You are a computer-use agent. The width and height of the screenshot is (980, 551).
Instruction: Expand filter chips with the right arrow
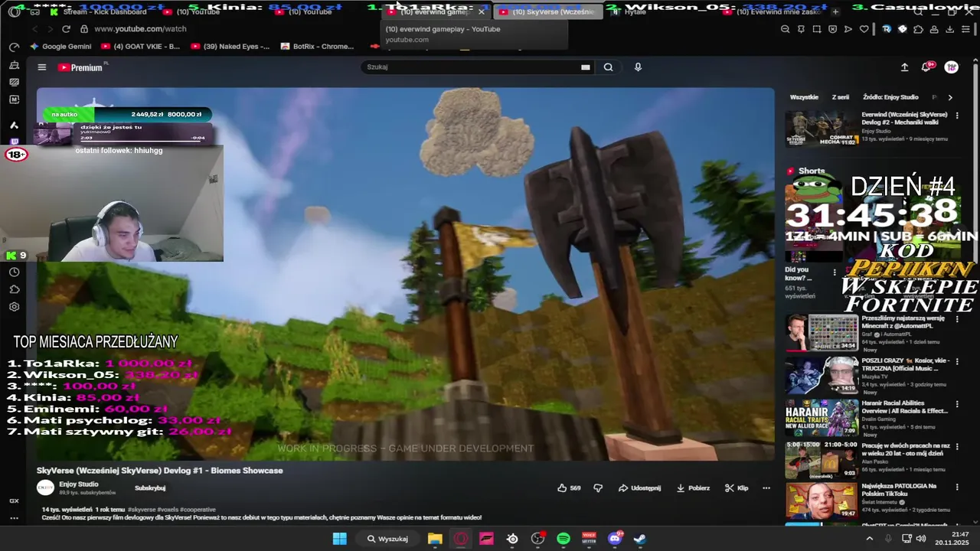point(950,97)
